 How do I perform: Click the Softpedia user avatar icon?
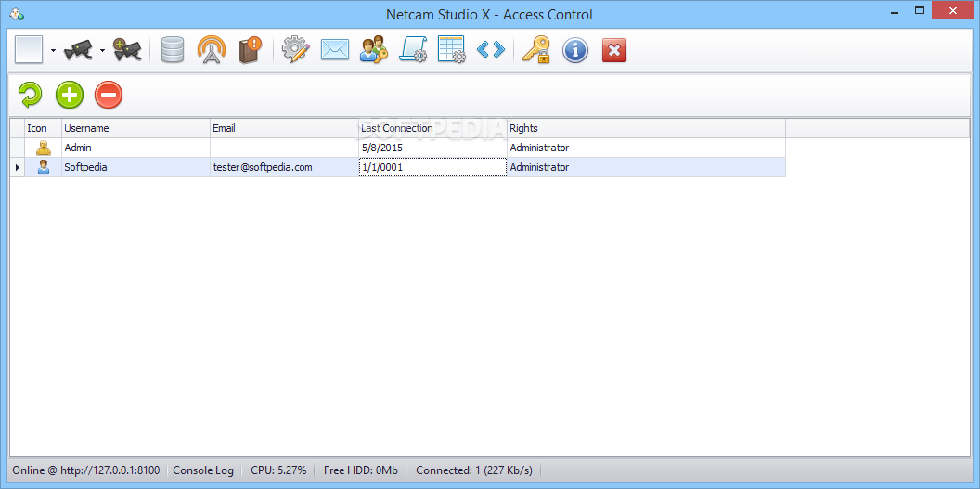(x=43, y=167)
